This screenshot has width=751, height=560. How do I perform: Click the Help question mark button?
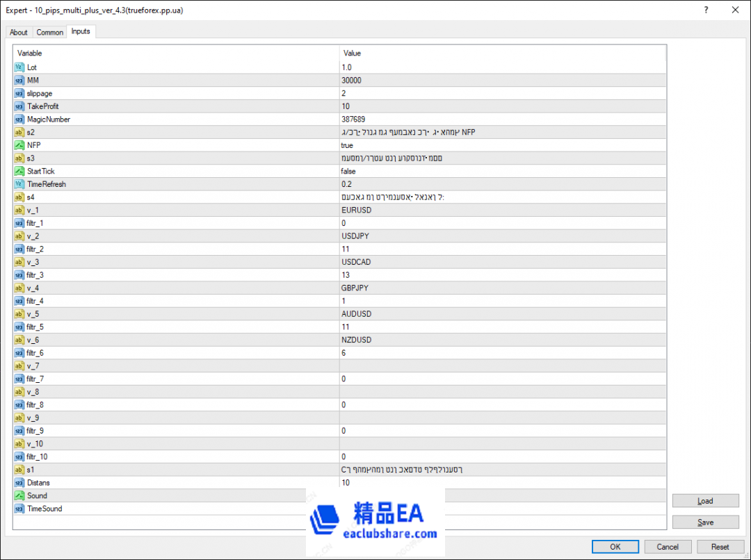coord(706,10)
